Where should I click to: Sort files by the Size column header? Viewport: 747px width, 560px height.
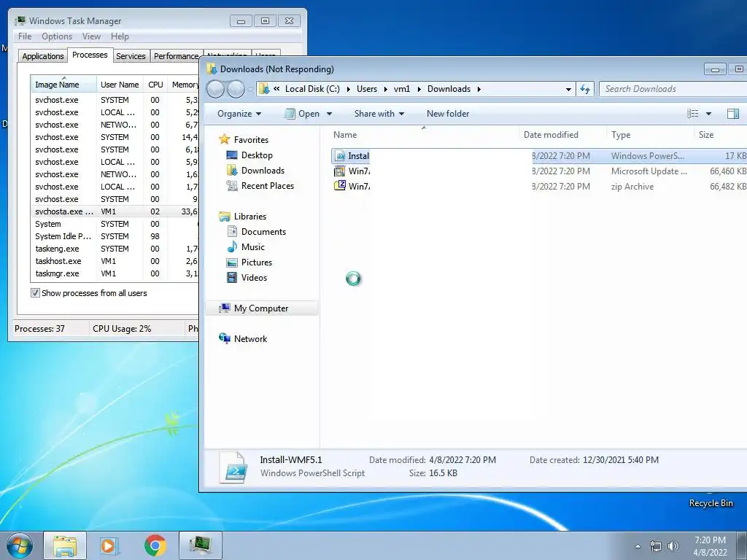pyautogui.click(x=720, y=135)
